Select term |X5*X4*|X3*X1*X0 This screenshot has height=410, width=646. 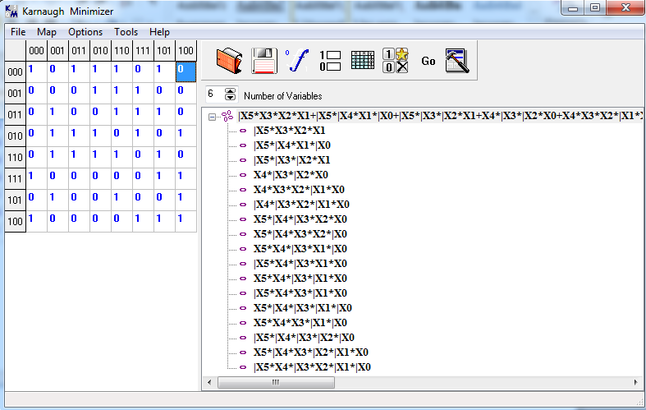point(300,264)
